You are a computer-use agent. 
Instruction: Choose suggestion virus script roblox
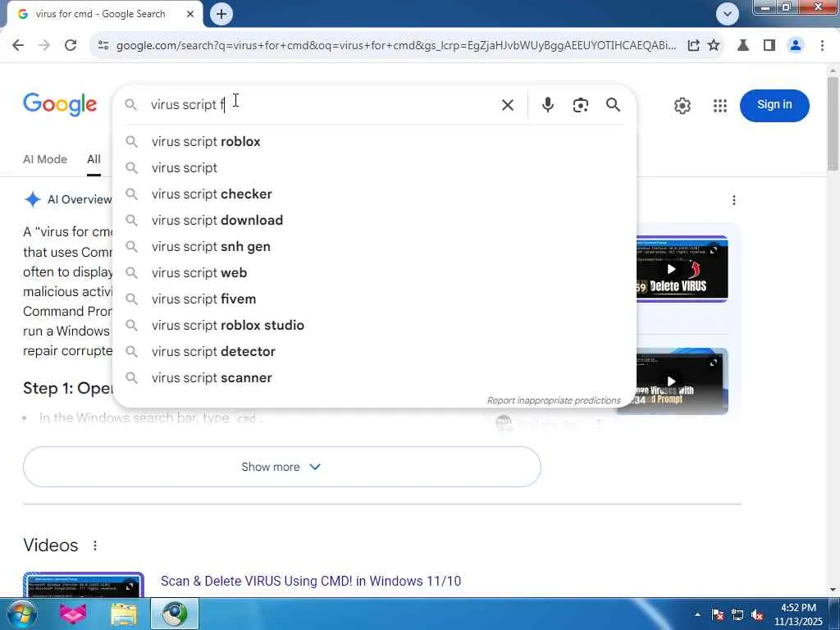click(x=374, y=141)
